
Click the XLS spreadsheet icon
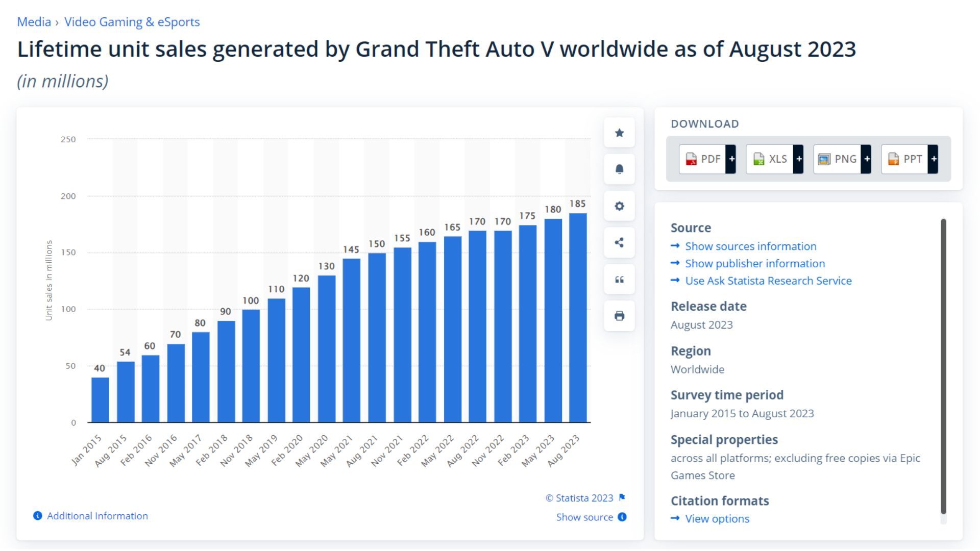point(758,159)
